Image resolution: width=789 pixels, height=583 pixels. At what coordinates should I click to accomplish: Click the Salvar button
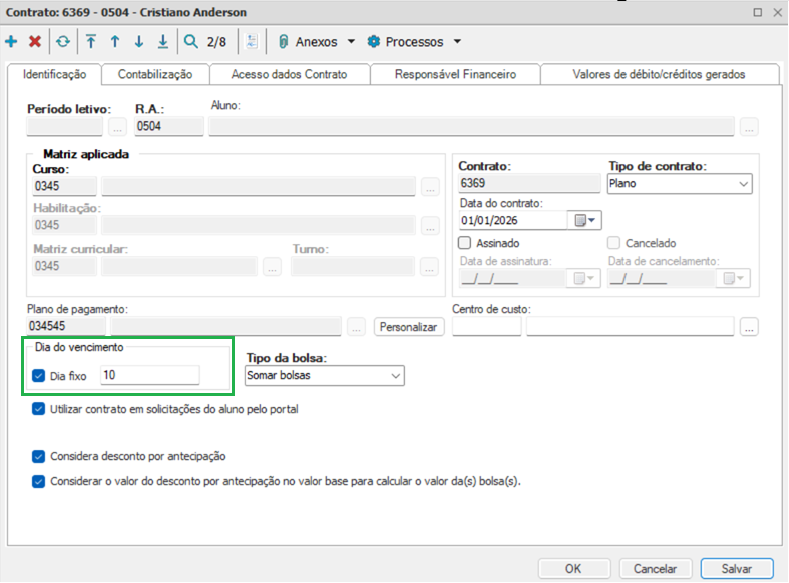pyautogui.click(x=737, y=568)
